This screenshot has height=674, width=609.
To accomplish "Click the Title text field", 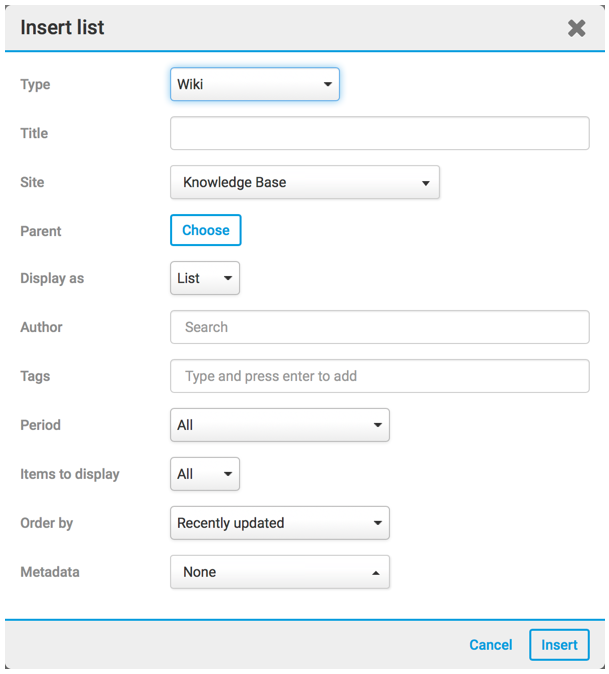I will 379,134.
